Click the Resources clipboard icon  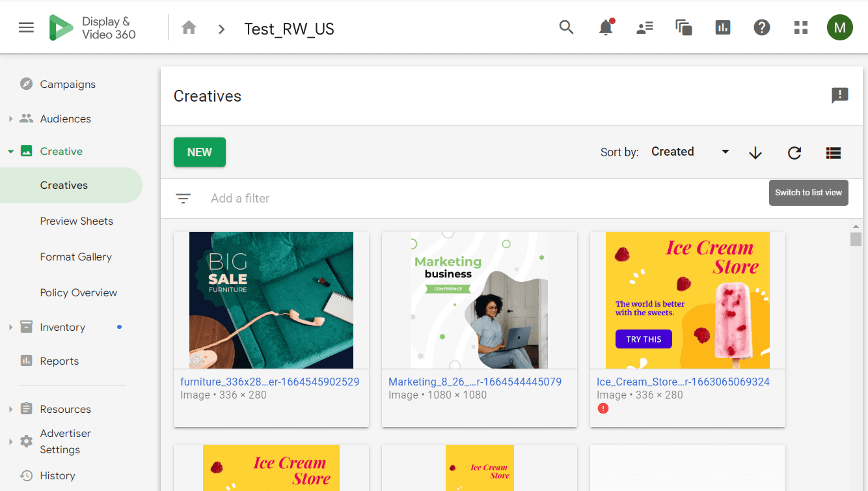(27, 409)
